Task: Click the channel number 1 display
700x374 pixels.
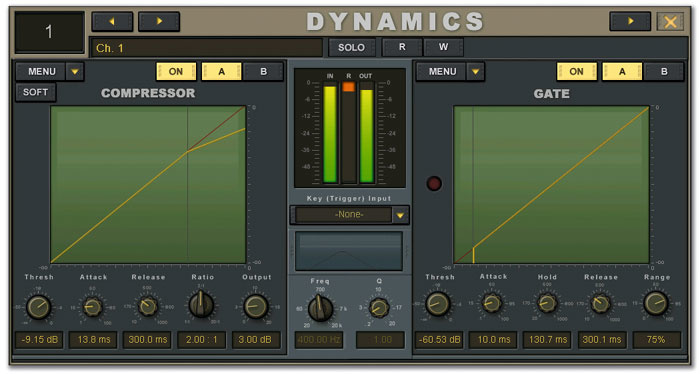Action: (49, 32)
